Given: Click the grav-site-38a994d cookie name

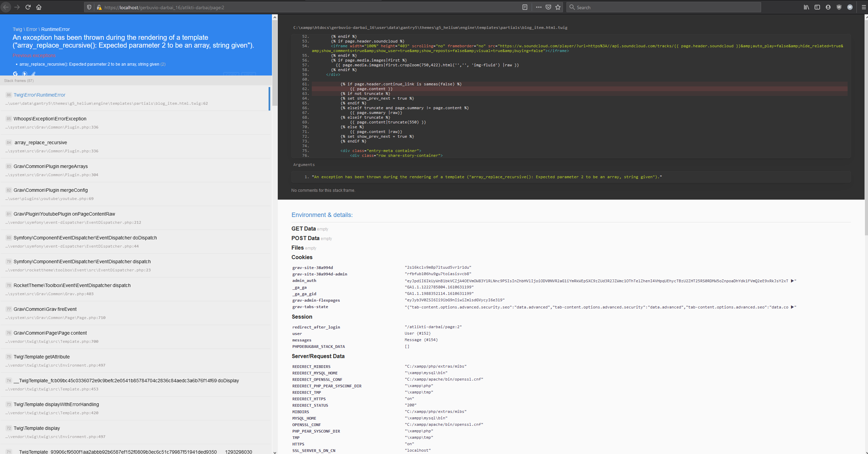Looking at the screenshot, I should [312, 268].
